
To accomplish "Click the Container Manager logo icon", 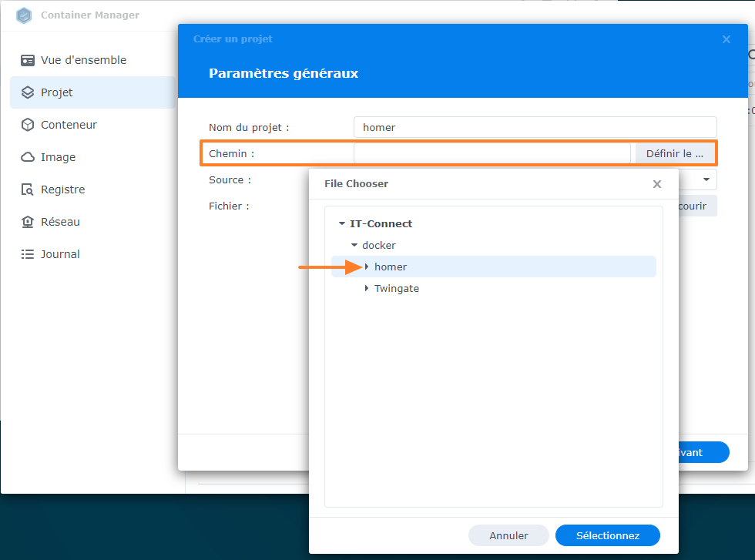I will point(23,15).
